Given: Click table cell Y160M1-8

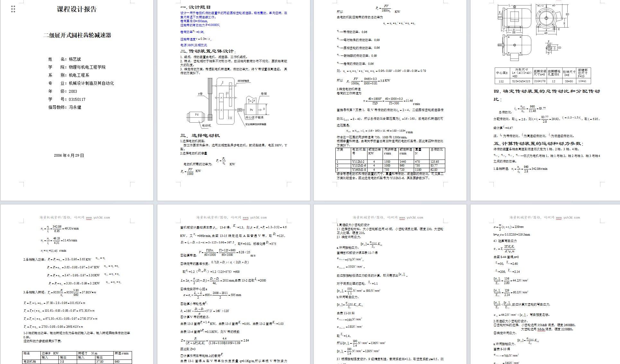Looking at the screenshot, I should tap(359, 170).
